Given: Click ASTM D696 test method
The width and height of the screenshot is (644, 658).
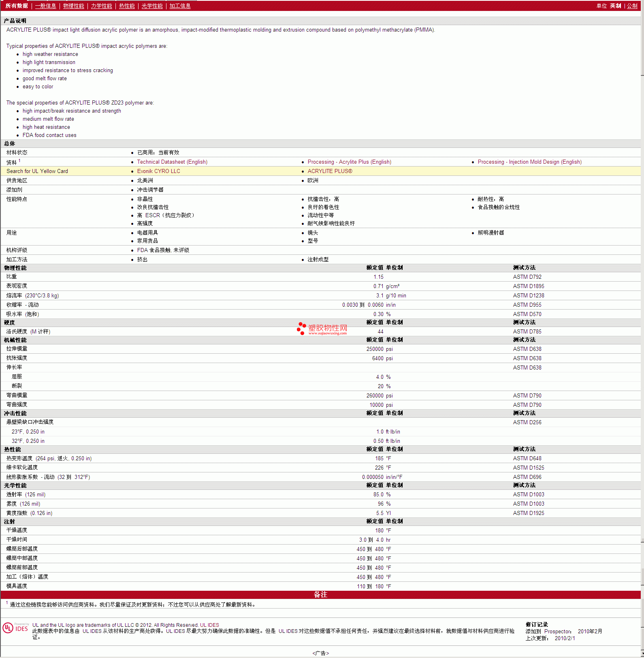Looking at the screenshot, I should [x=527, y=477].
